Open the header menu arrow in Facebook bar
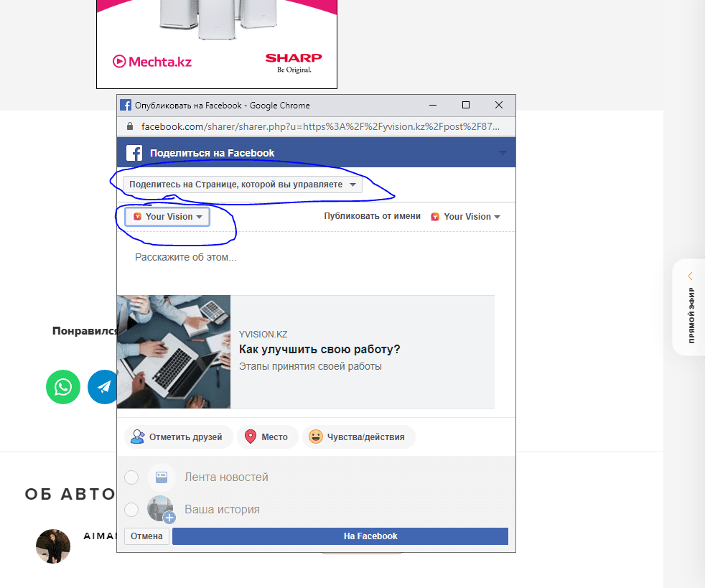The height and width of the screenshot is (588, 705). tap(503, 154)
